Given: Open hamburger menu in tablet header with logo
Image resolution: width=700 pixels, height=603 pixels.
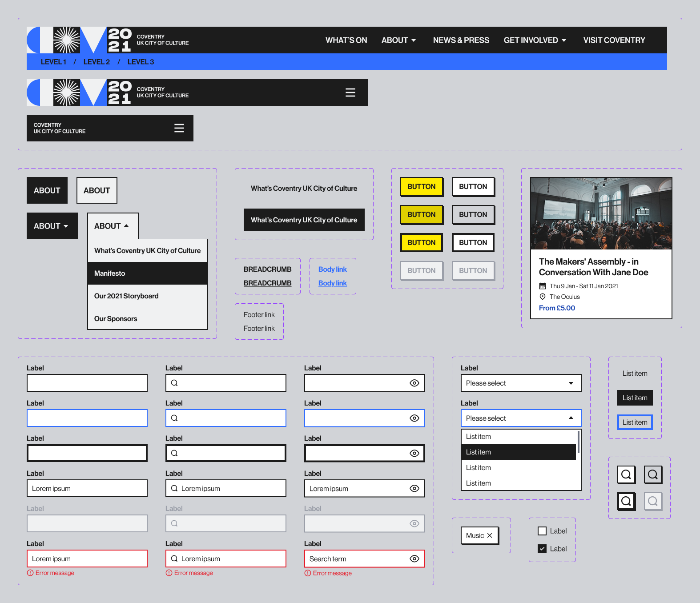Looking at the screenshot, I should [350, 92].
